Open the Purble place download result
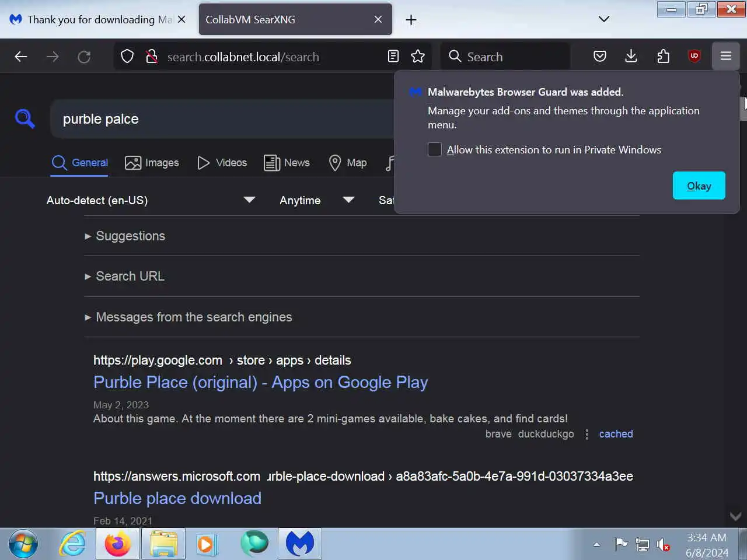The image size is (747, 560). [177, 498]
